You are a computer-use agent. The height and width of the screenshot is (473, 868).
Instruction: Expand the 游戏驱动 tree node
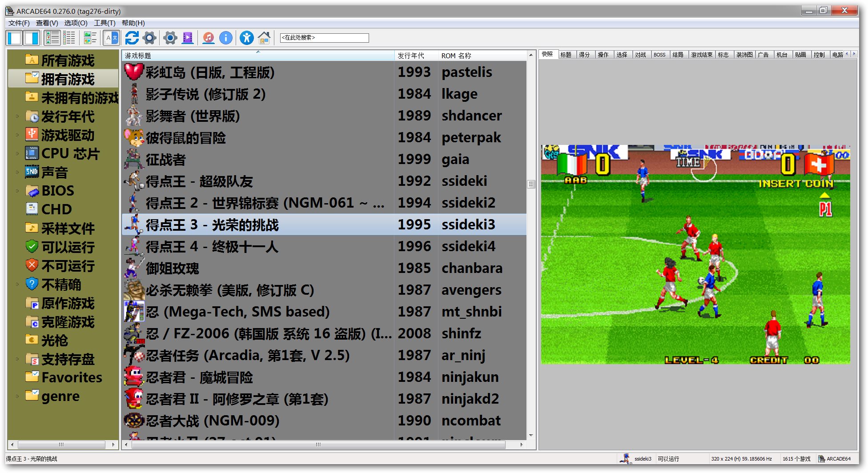(x=17, y=135)
